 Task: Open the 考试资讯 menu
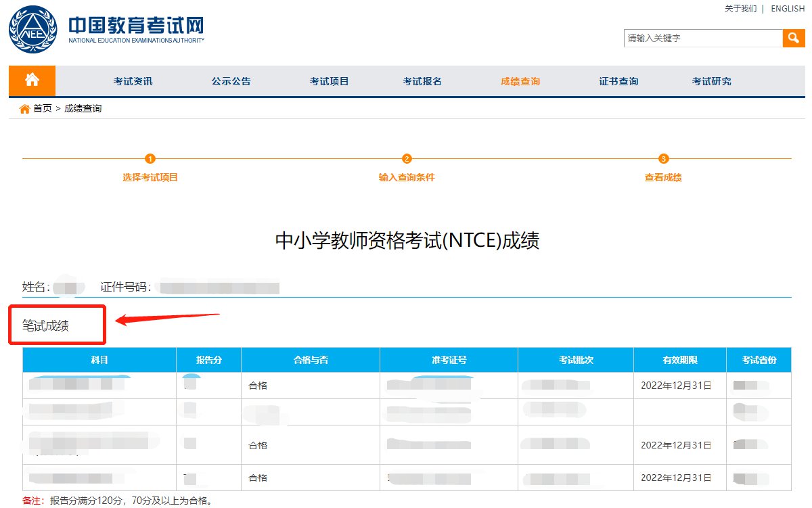pos(133,81)
